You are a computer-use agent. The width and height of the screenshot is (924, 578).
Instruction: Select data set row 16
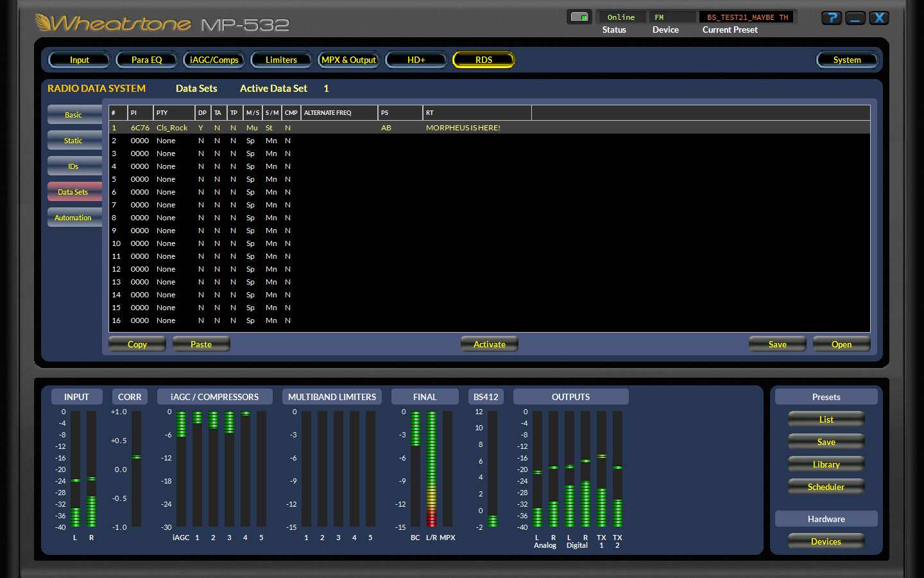[x=490, y=320]
